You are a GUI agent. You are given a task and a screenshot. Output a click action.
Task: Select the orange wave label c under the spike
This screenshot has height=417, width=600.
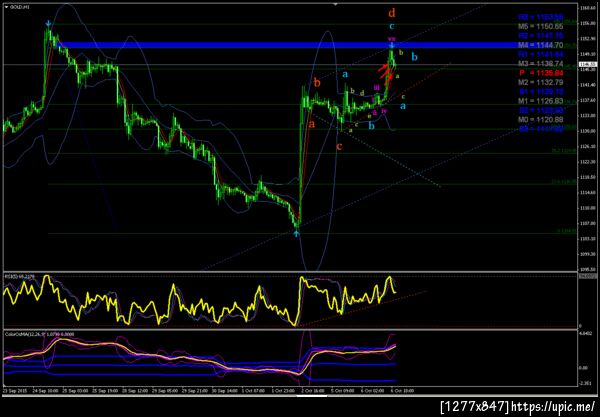click(339, 146)
